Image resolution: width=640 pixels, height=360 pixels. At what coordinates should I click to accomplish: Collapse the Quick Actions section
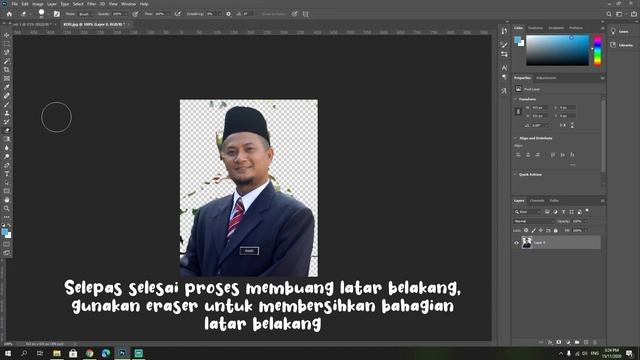pyautogui.click(x=516, y=174)
